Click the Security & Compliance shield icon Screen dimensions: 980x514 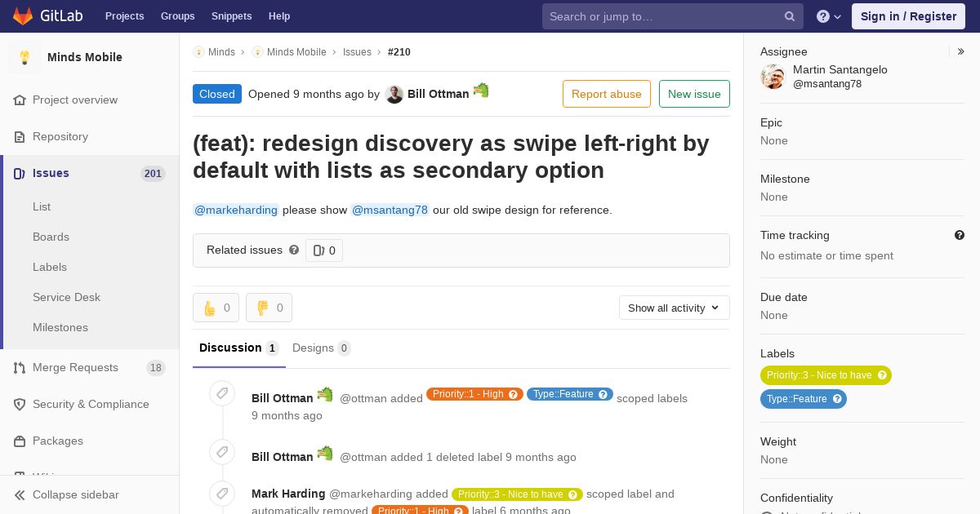pyautogui.click(x=20, y=404)
